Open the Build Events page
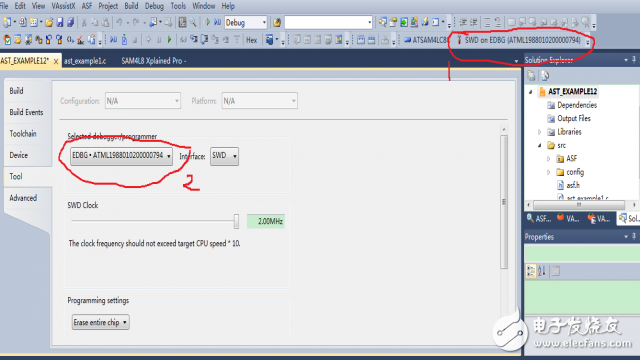The width and height of the screenshot is (640, 360). 26,112
